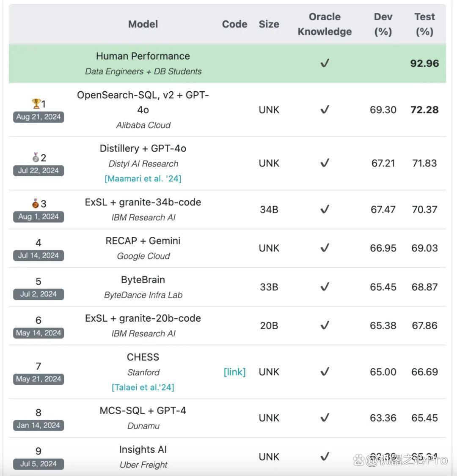
Task: Click the Jan 14, 2024 date badge
Action: pyautogui.click(x=39, y=425)
